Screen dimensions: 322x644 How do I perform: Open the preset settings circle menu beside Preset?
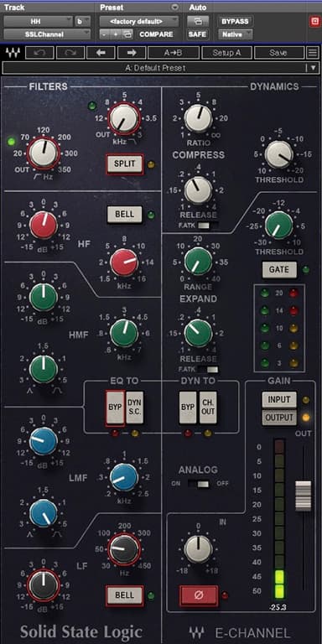pos(175,8)
